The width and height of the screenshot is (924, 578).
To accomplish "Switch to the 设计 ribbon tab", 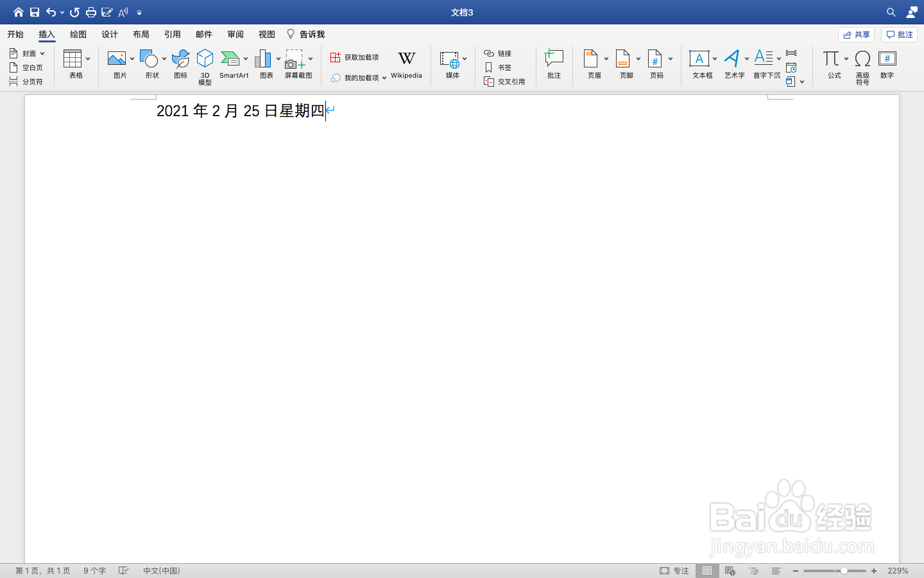I will pos(109,34).
